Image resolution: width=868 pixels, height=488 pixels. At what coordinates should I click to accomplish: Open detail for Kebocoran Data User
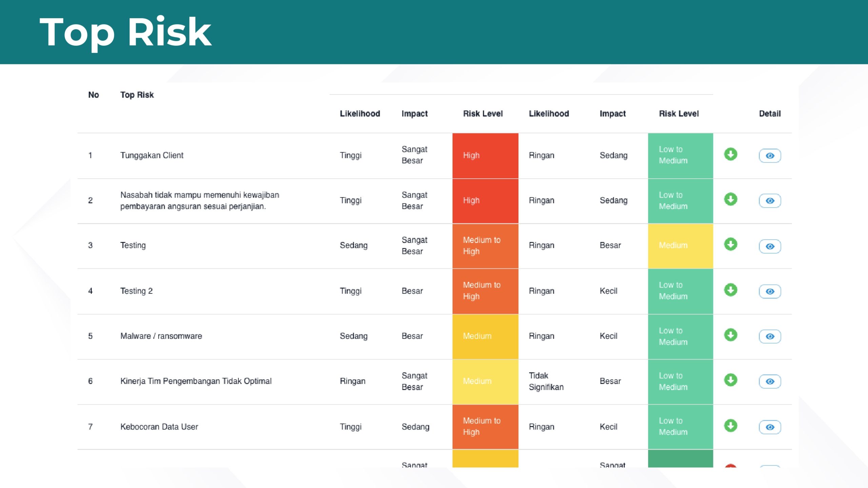[x=770, y=427]
